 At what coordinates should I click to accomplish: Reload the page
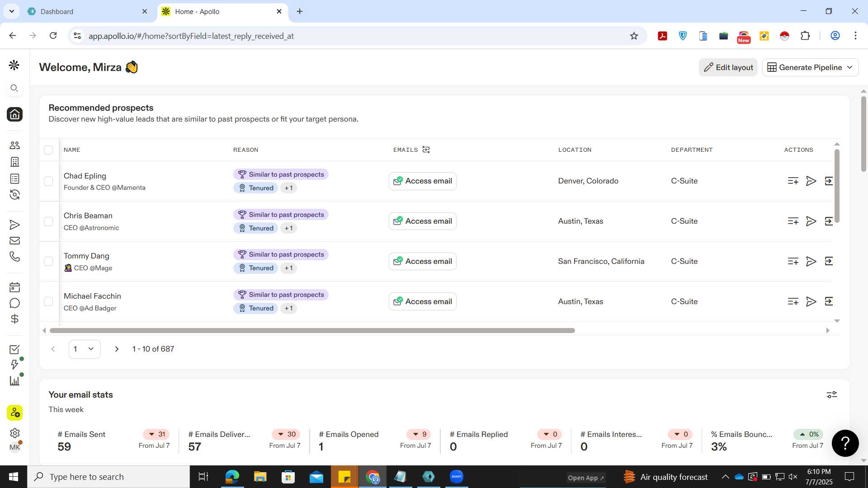pos(53,36)
